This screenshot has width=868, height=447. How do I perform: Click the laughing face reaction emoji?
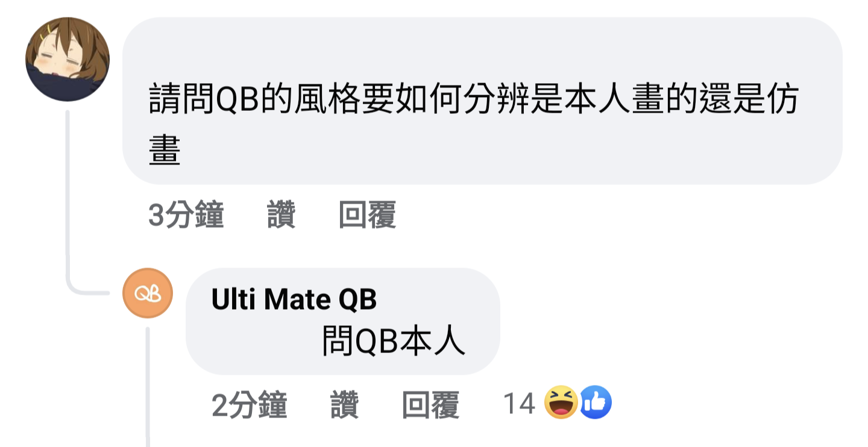(x=561, y=403)
